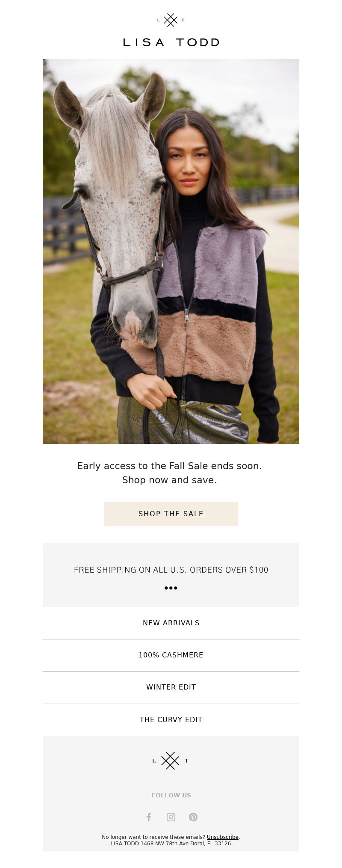
Task: Open the Instagram icon in the footer
Action: (x=171, y=817)
